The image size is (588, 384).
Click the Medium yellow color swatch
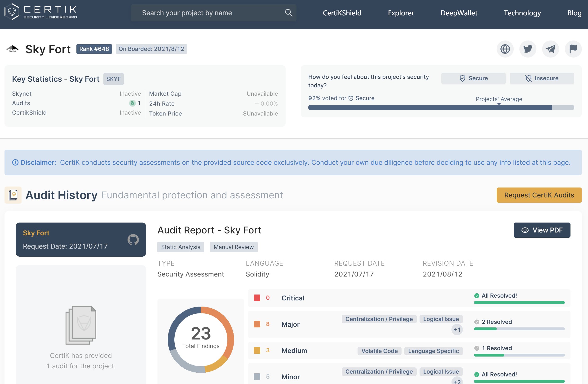point(257,350)
